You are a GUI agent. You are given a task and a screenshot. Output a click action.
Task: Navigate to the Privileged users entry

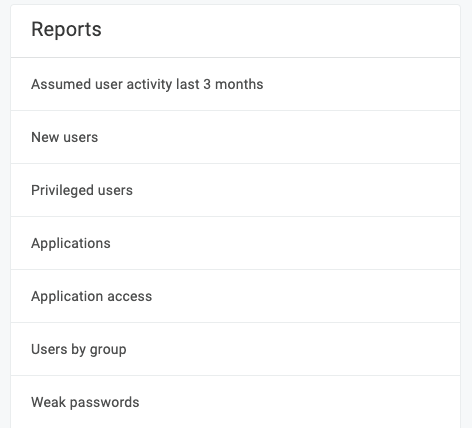point(235,190)
